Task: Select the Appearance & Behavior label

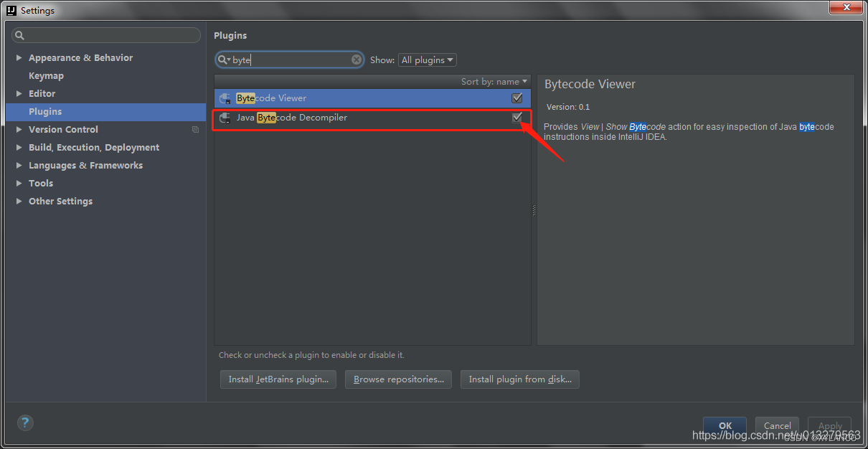Action: [80, 58]
